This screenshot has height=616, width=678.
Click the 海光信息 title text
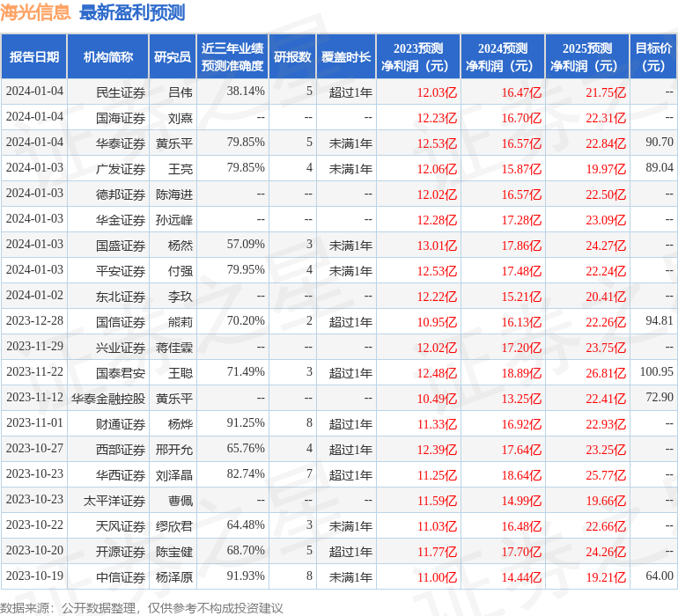click(x=35, y=12)
